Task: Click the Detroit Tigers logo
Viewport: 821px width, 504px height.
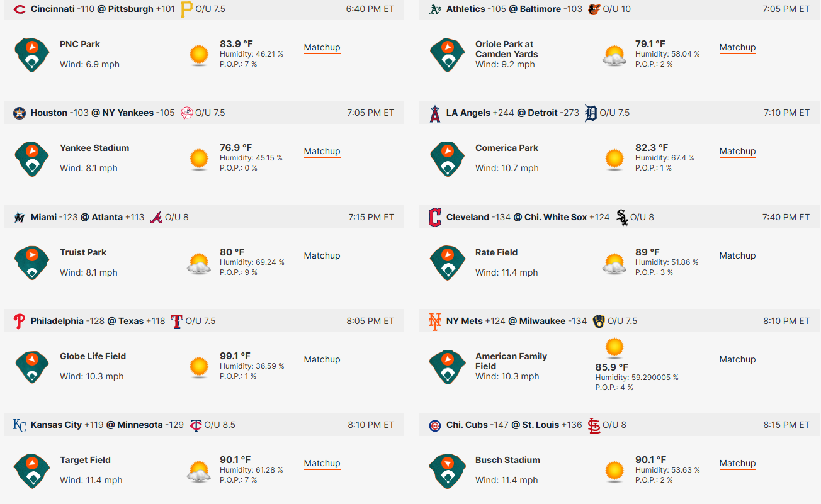Action: (x=591, y=113)
